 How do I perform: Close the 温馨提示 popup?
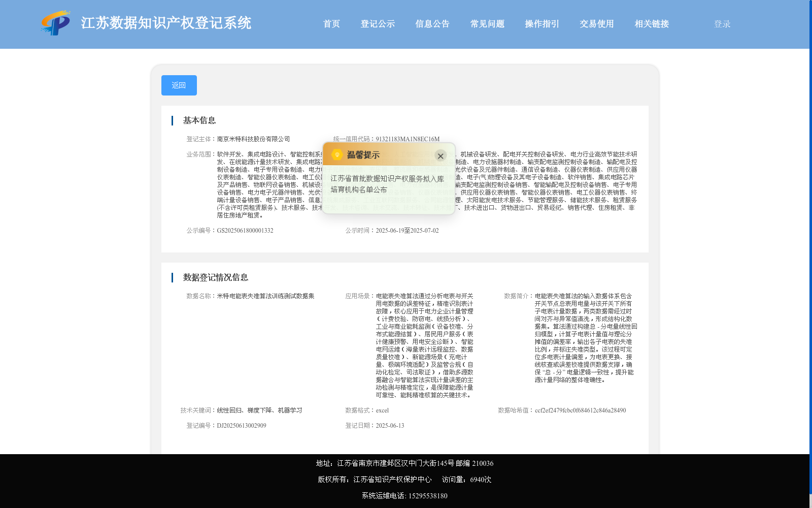(441, 156)
